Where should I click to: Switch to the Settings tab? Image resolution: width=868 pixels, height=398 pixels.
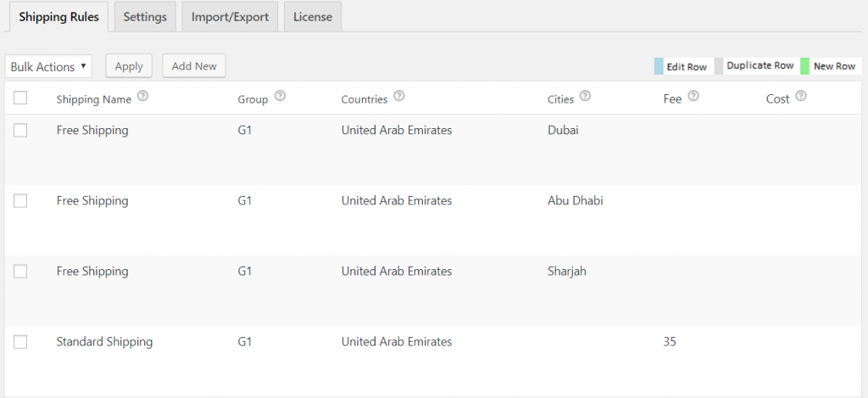pos(145,17)
